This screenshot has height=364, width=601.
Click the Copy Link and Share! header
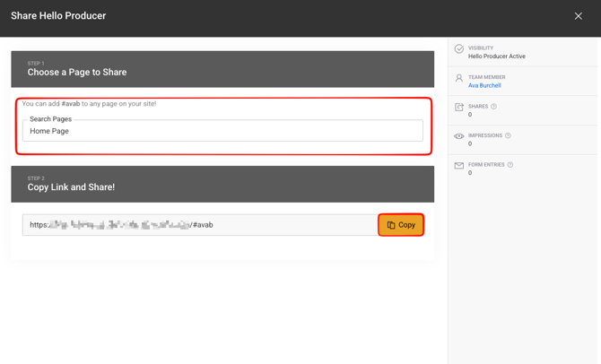point(71,187)
